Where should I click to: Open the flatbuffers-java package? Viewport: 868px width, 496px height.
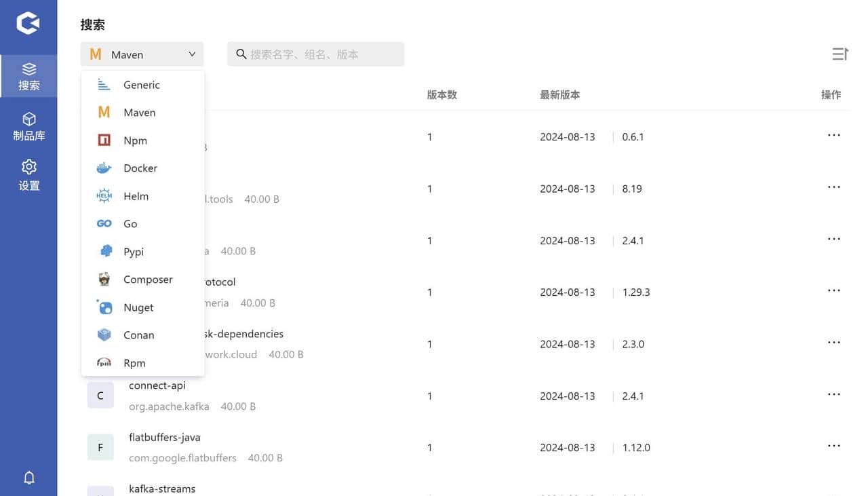[x=164, y=437]
